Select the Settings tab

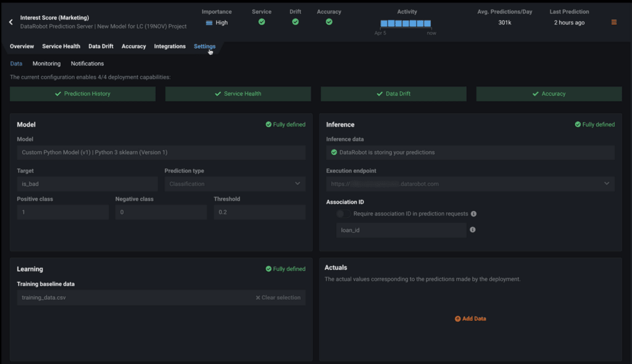[205, 46]
